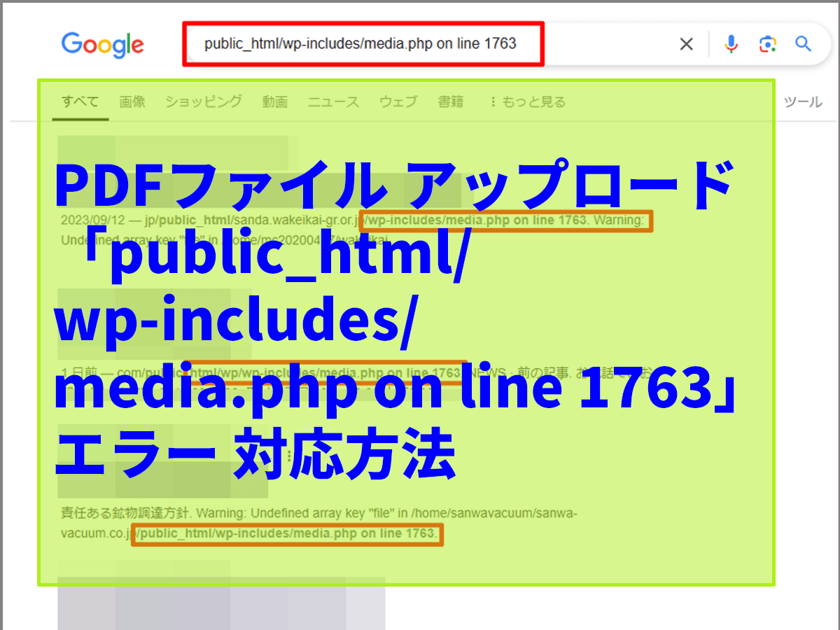This screenshot has height=630, width=840.
Task: Expand the もっと見る menu
Action: click(528, 102)
